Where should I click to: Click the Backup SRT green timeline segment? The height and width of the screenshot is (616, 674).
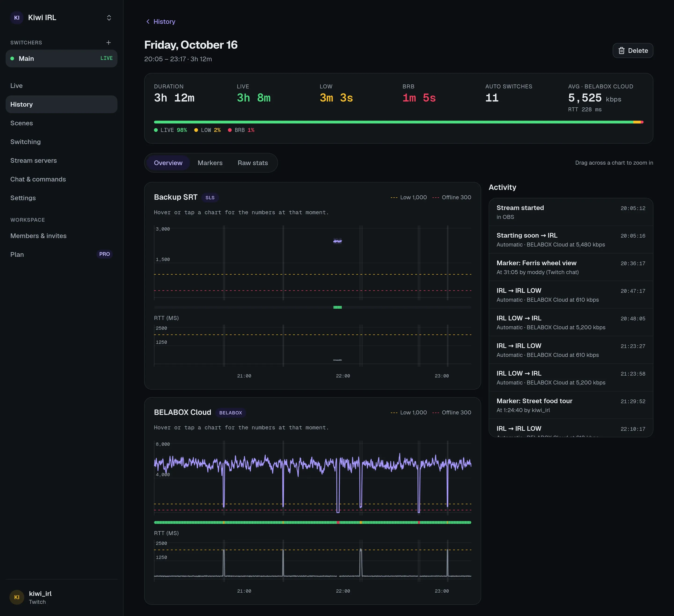[337, 307]
